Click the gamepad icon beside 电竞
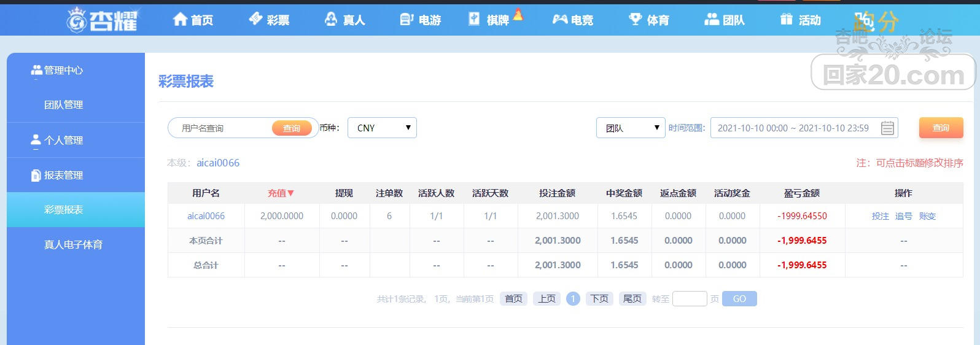980x345 pixels. [x=560, y=20]
